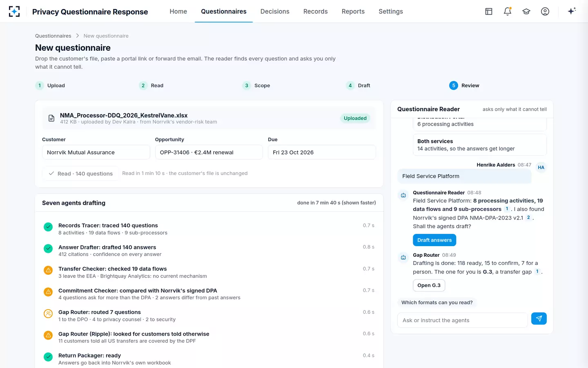This screenshot has width=588, height=368.
Task: Click the 'Which formats can you read?' suggestion
Action: 437,303
